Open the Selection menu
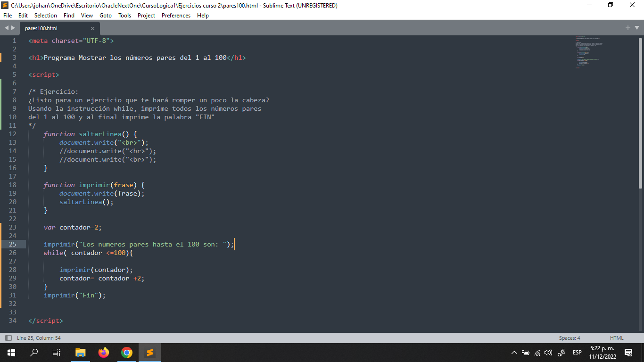 (46, 16)
